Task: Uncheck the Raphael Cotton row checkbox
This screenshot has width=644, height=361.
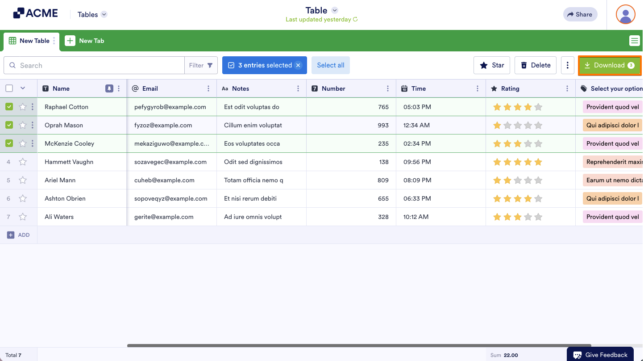Action: [x=9, y=107]
